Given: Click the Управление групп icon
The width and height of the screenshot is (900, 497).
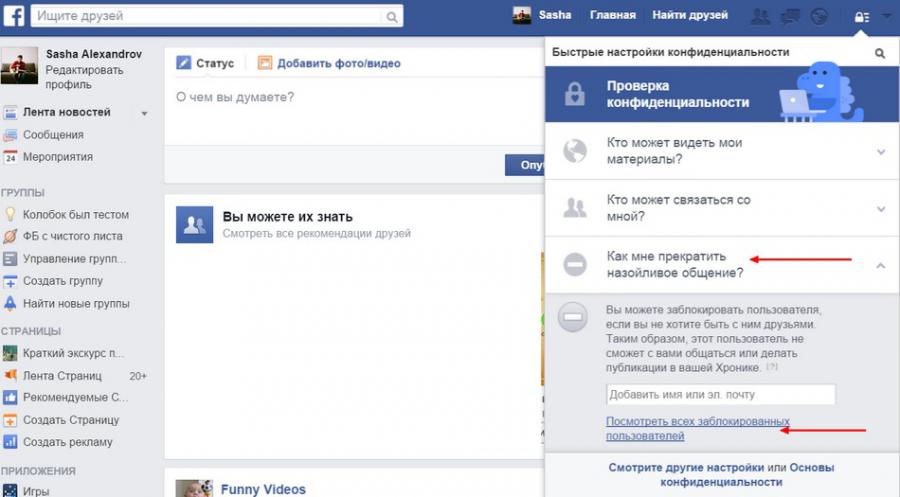Looking at the screenshot, I should coord(10,259).
